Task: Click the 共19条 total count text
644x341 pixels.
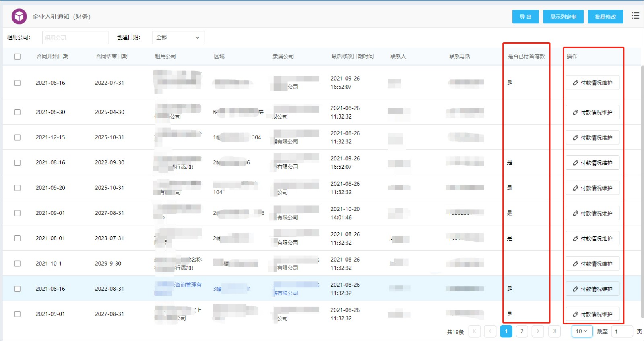Action: (455, 332)
